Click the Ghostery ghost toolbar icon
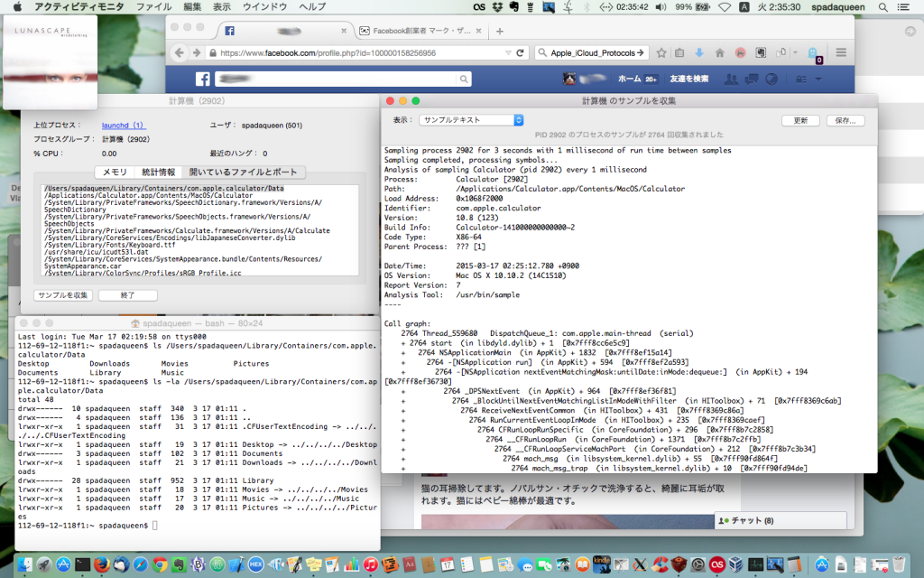The image size is (924, 578). click(x=813, y=53)
